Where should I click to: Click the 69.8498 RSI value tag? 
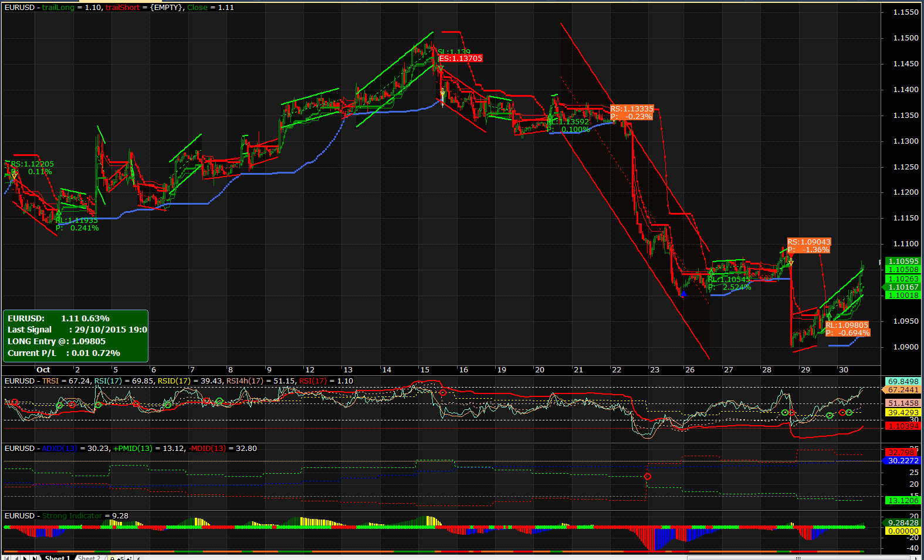pos(902,382)
